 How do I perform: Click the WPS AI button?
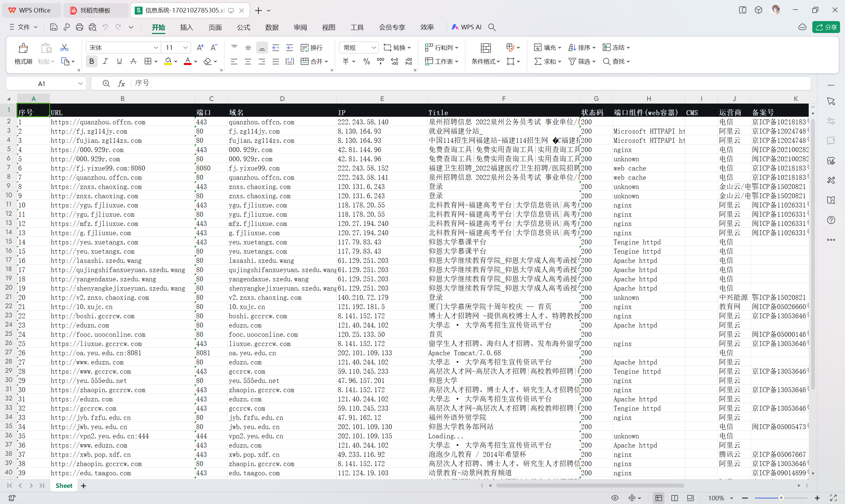tap(466, 27)
